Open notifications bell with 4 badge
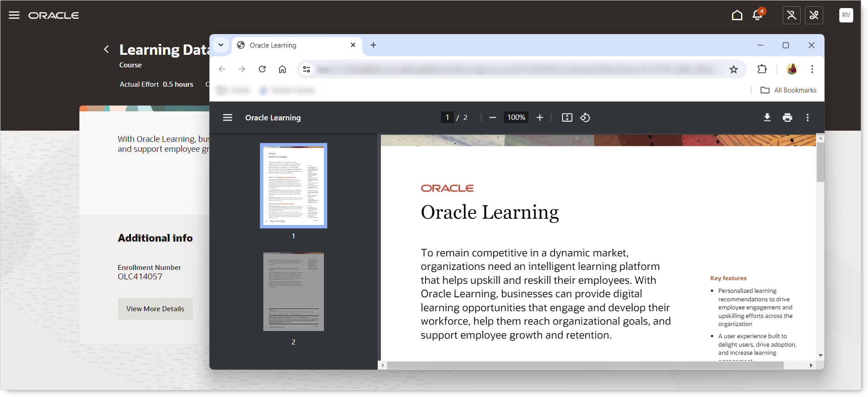The image size is (868, 397). [758, 14]
